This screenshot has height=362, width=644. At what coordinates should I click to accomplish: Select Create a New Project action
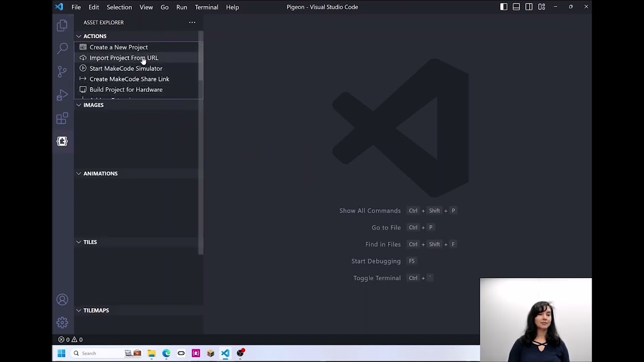[x=136, y=47]
